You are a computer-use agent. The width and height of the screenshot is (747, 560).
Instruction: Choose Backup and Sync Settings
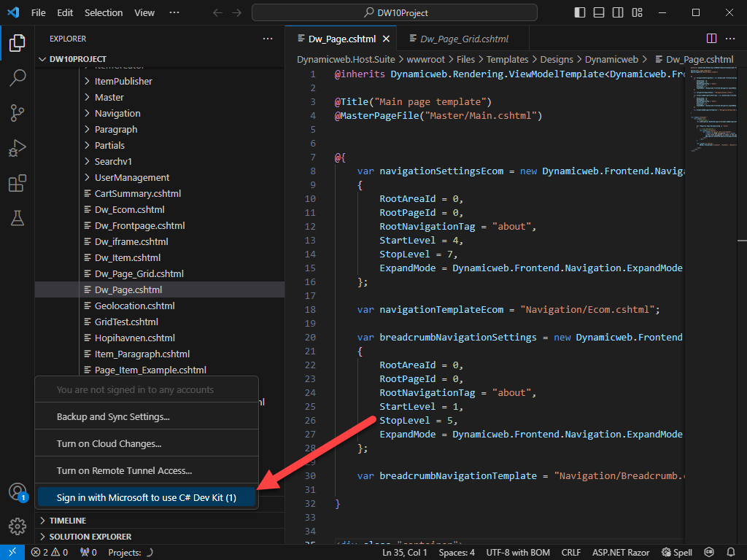coord(147,416)
